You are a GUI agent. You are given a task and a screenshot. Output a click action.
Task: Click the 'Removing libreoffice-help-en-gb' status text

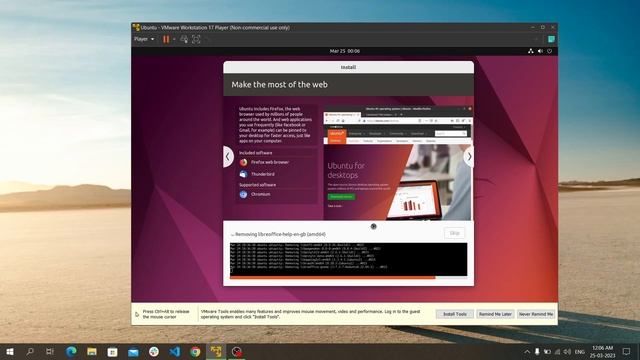pyautogui.click(x=280, y=235)
